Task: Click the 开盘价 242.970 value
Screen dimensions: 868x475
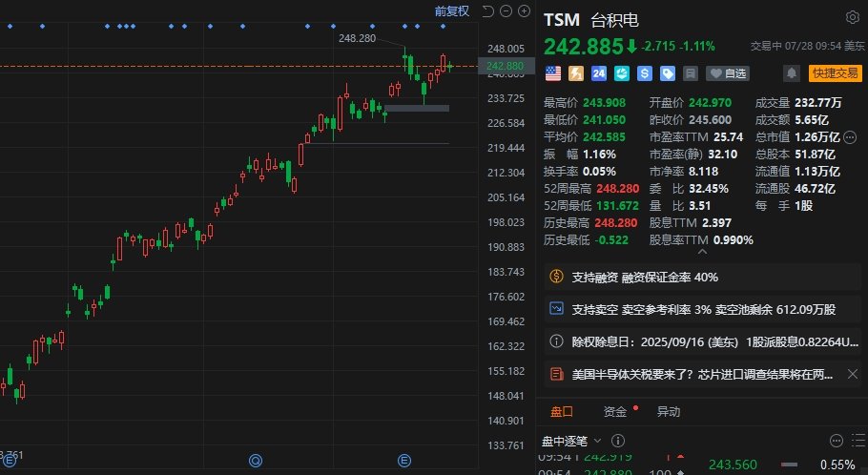Action: 711,102
